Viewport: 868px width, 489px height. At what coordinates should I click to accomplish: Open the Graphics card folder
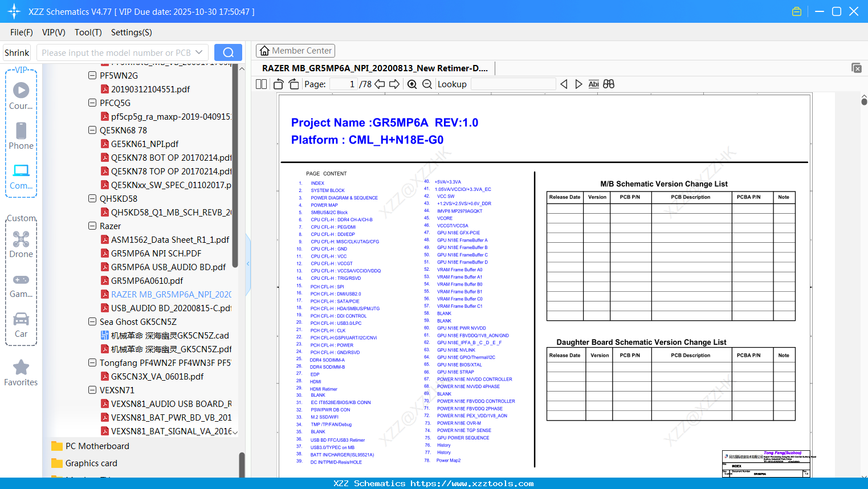[84, 463]
